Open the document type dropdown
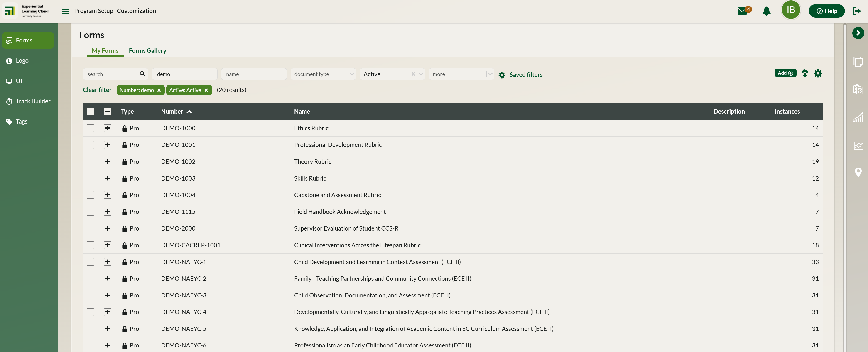The height and width of the screenshot is (352, 868). pos(323,74)
